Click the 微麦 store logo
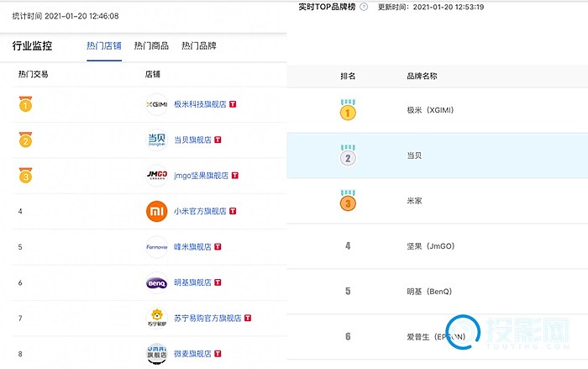This screenshot has height=369, width=588. click(x=157, y=354)
